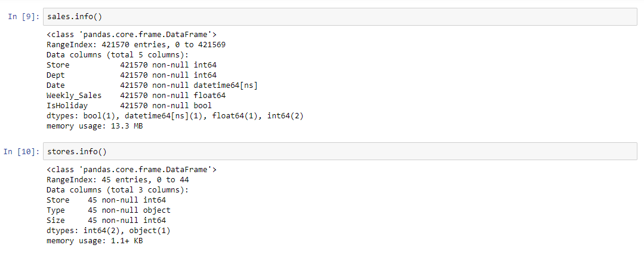Click inside the stores.info() code cell
Viewport: 644px width, 254px height.
[340, 152]
